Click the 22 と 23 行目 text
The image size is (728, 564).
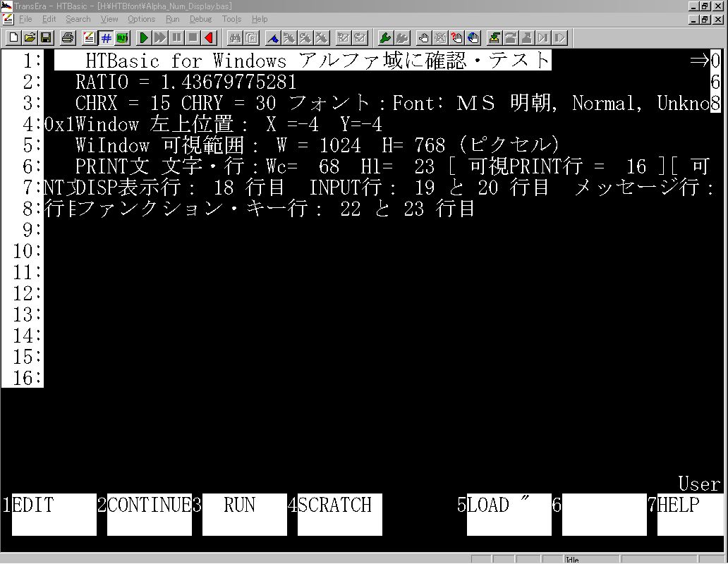click(407, 209)
